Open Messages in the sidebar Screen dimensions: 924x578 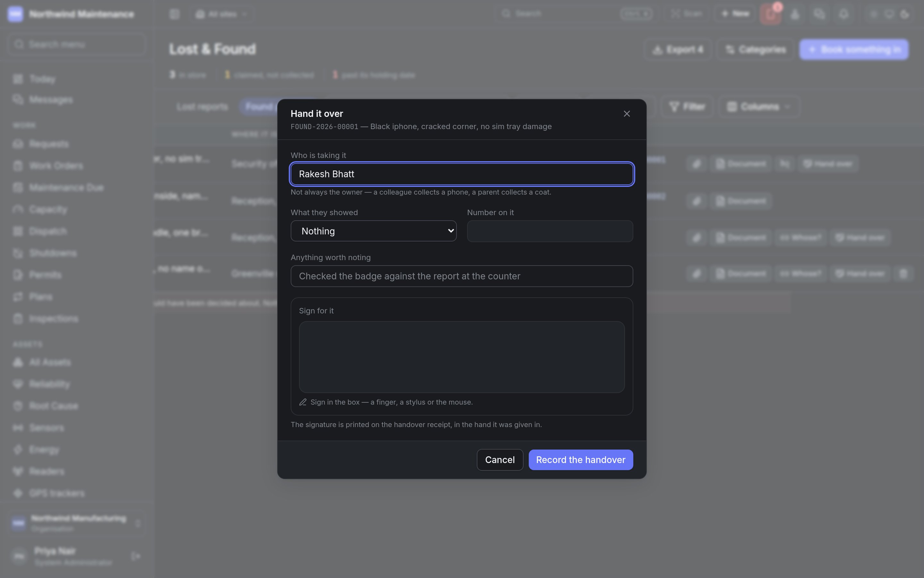pyautogui.click(x=76, y=100)
